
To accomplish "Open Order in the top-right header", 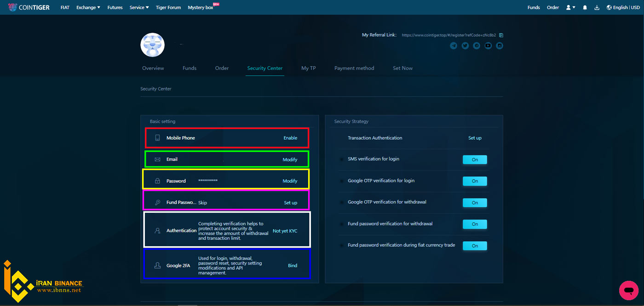I will pyautogui.click(x=553, y=7).
